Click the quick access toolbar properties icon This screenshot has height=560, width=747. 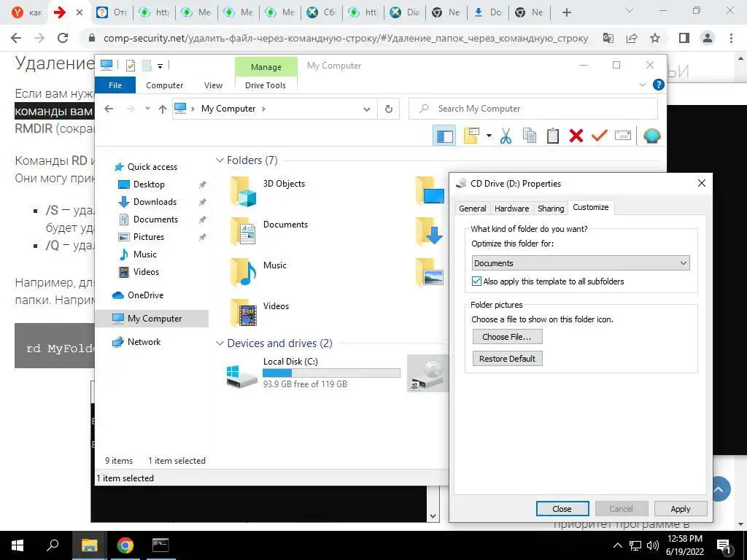130,66
